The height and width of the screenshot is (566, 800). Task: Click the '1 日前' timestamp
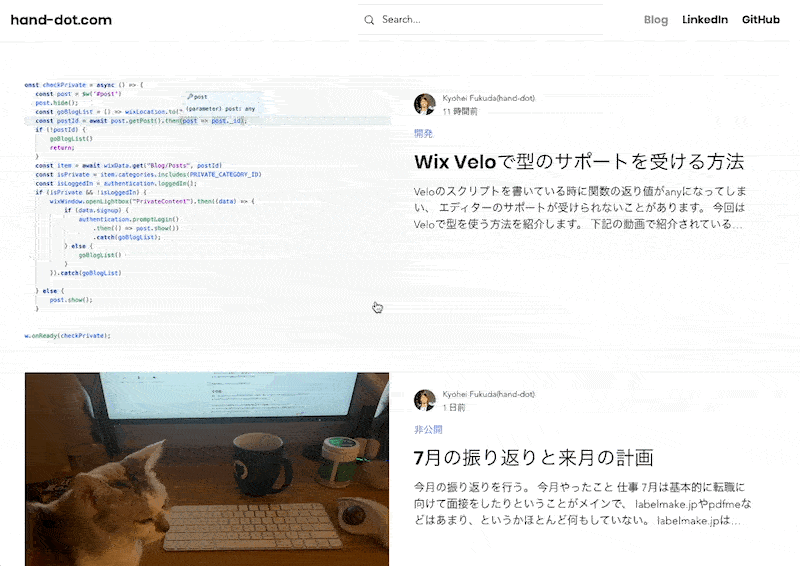(x=454, y=407)
